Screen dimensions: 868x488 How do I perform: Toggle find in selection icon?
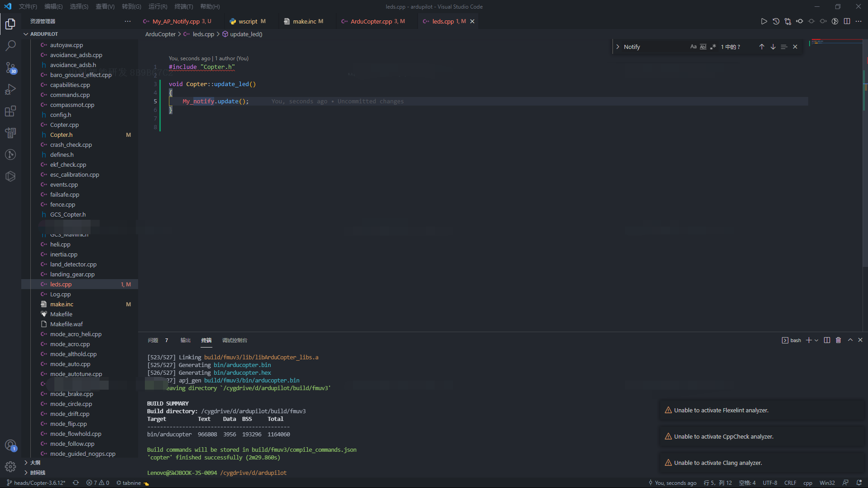click(784, 47)
